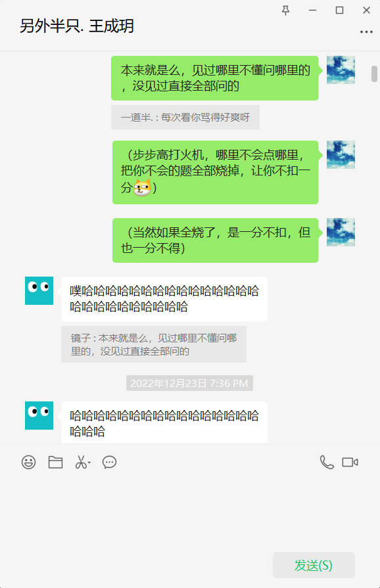This screenshot has height=588, width=380.
Task: Click the chat title 另外半只. 王成玥
Action: (76, 26)
